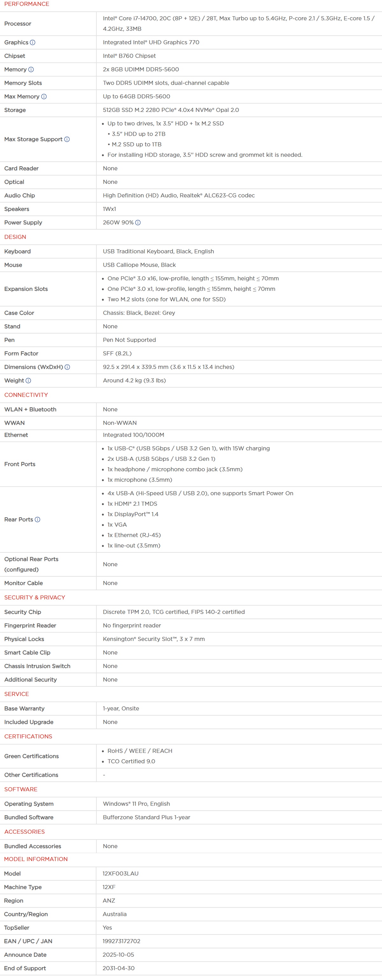
Task: Click the Max Memory info icon
Action: [44, 97]
